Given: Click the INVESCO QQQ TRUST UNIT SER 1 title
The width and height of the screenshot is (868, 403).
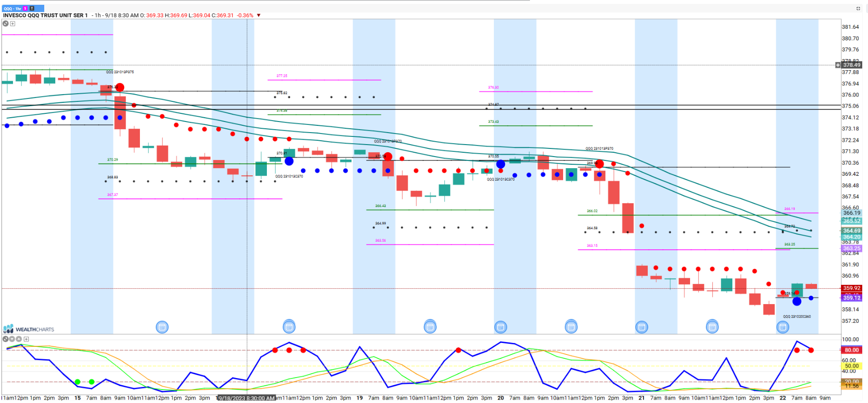Looking at the screenshot, I should [x=45, y=15].
